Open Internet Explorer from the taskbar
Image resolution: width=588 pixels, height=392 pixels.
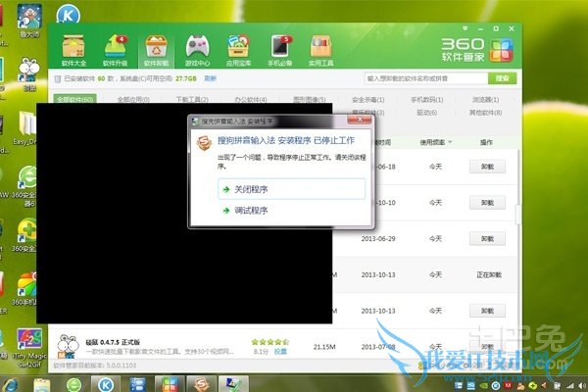coord(10,384)
